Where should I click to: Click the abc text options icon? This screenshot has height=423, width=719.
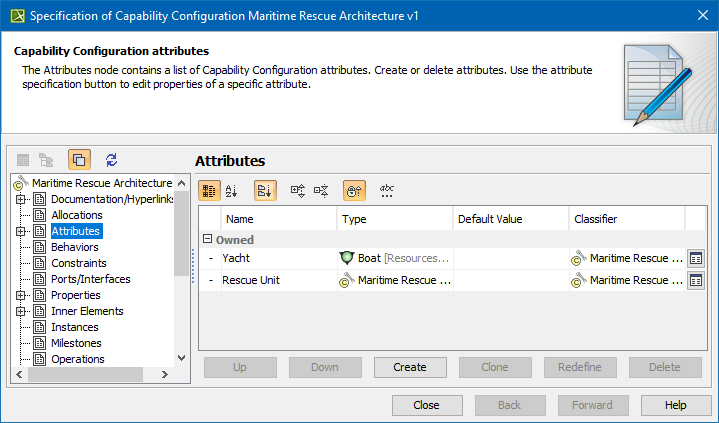pos(387,190)
